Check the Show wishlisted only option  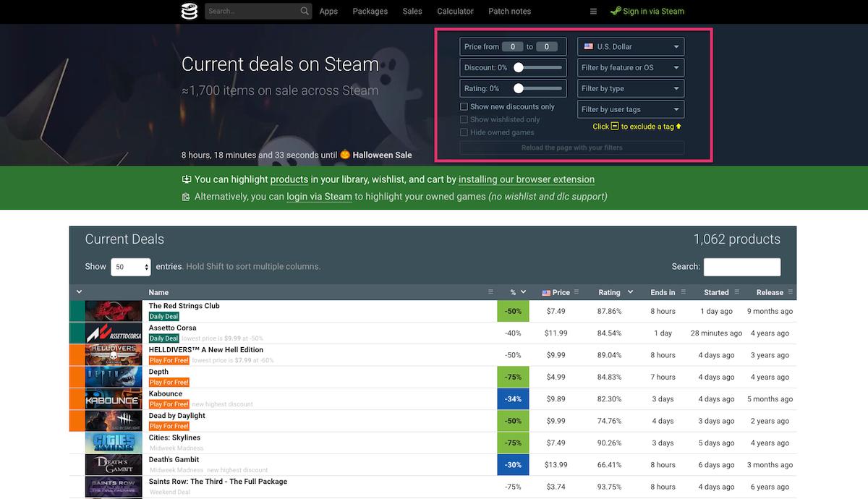(463, 119)
